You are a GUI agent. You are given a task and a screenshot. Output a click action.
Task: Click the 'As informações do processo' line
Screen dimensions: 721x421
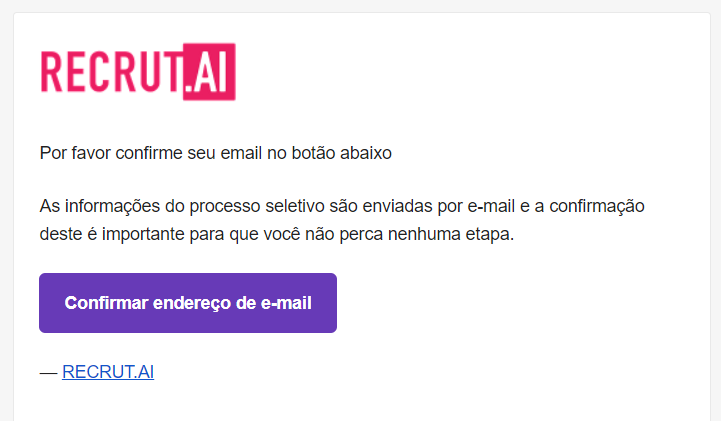(342, 206)
